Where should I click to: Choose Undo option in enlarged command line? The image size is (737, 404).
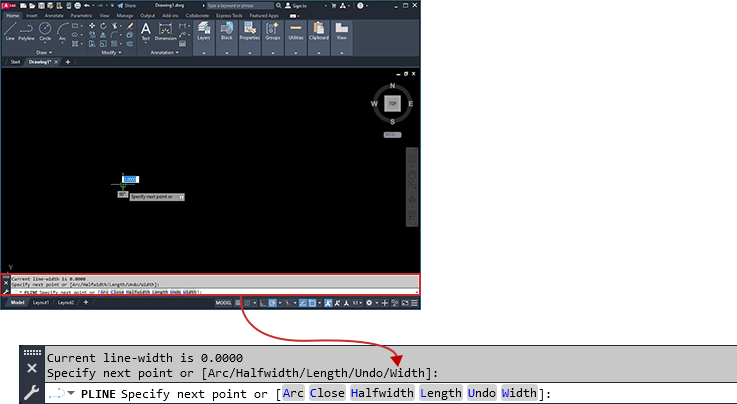(481, 393)
